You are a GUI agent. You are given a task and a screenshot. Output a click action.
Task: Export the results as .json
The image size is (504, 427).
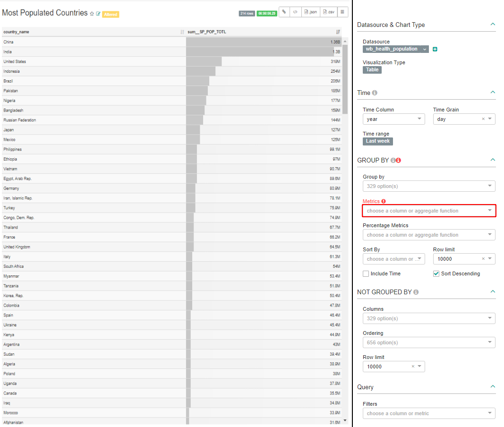(x=310, y=12)
